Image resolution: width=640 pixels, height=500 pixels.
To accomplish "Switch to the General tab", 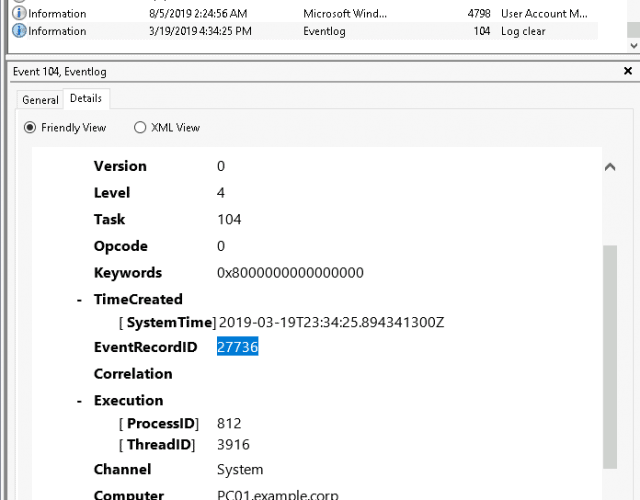I will [40, 100].
